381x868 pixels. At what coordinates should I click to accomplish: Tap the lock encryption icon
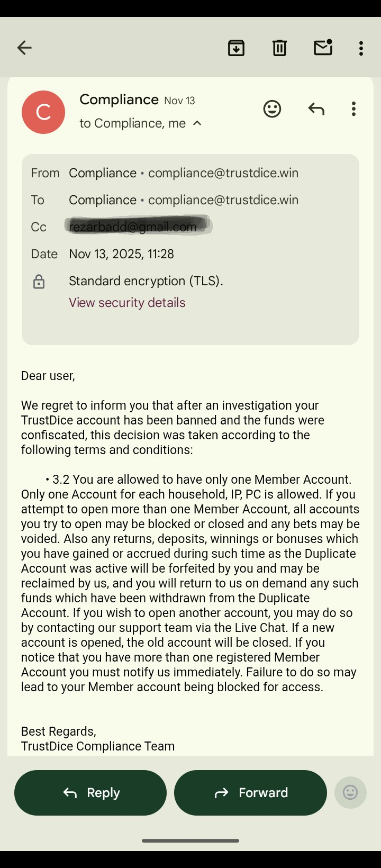(x=39, y=282)
